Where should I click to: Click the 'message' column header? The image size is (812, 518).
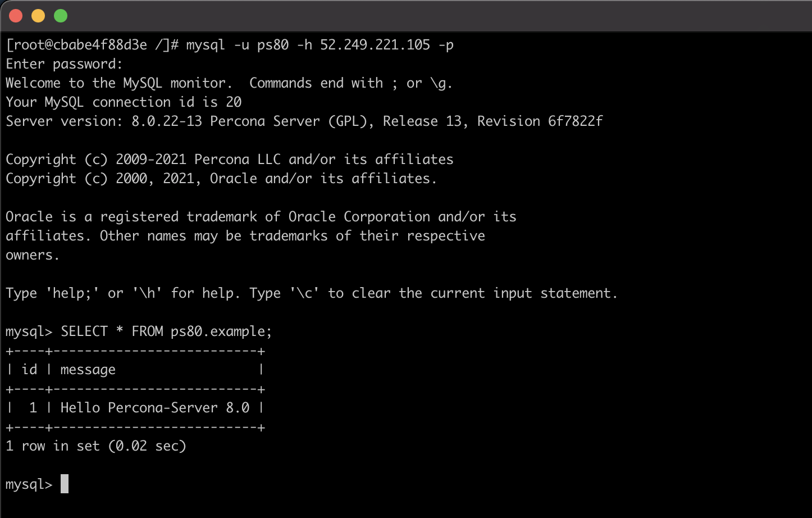pyautogui.click(x=88, y=369)
